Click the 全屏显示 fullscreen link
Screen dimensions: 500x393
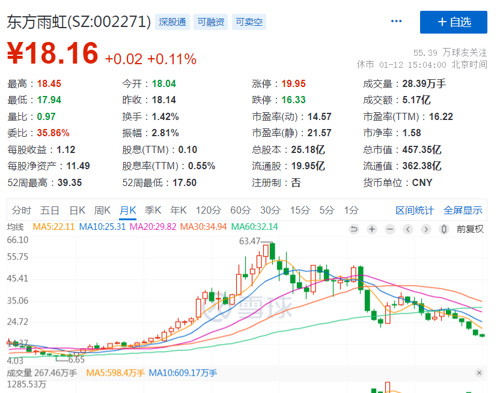tap(463, 210)
